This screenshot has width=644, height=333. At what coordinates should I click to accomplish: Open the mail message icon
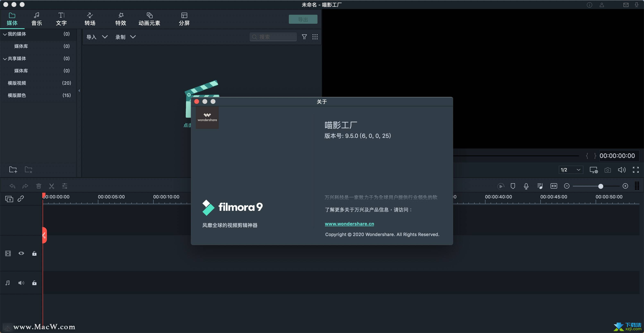click(x=626, y=5)
